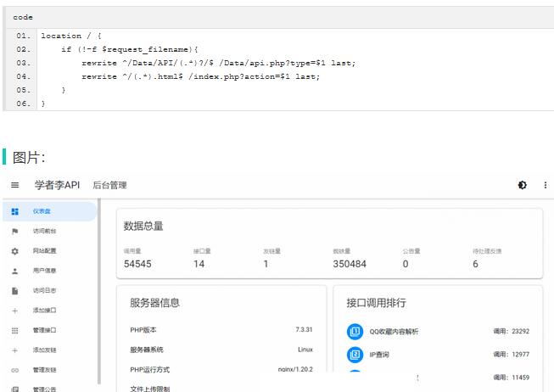
Task: Toggle the dark/light theme icon
Action: point(523,185)
